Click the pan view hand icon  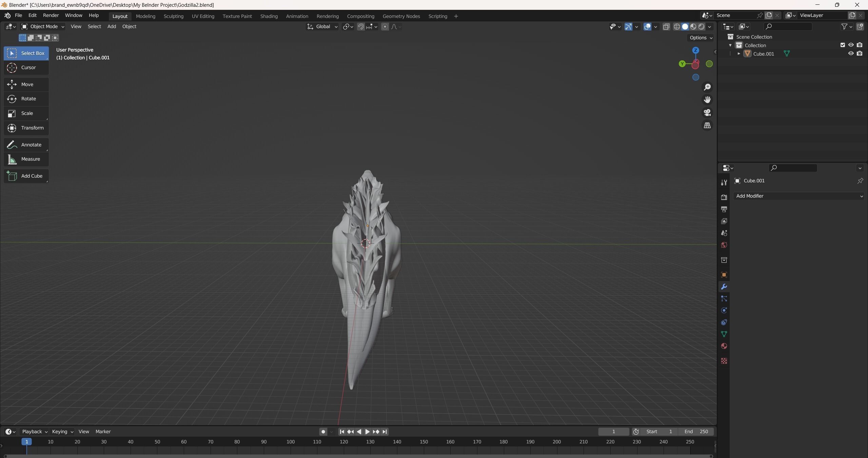click(x=707, y=100)
